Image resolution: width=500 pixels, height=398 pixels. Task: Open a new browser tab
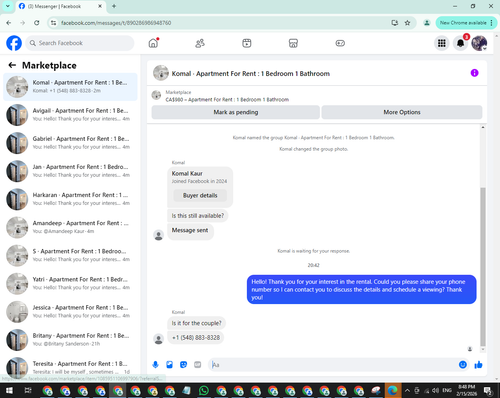click(x=114, y=6)
